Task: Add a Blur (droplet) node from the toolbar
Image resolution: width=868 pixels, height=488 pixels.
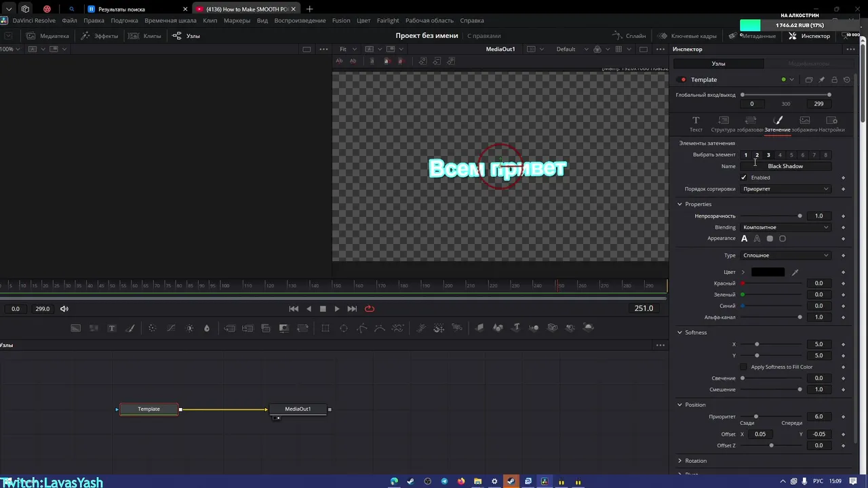Action: coord(207,328)
